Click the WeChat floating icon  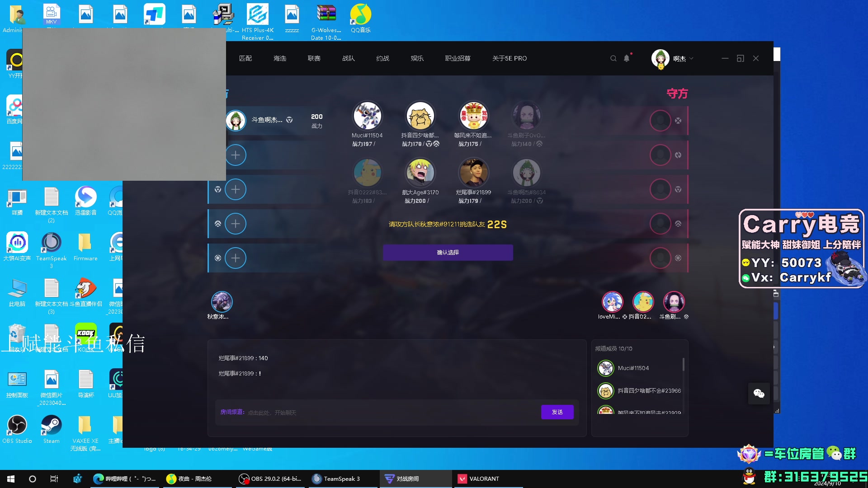tap(759, 394)
